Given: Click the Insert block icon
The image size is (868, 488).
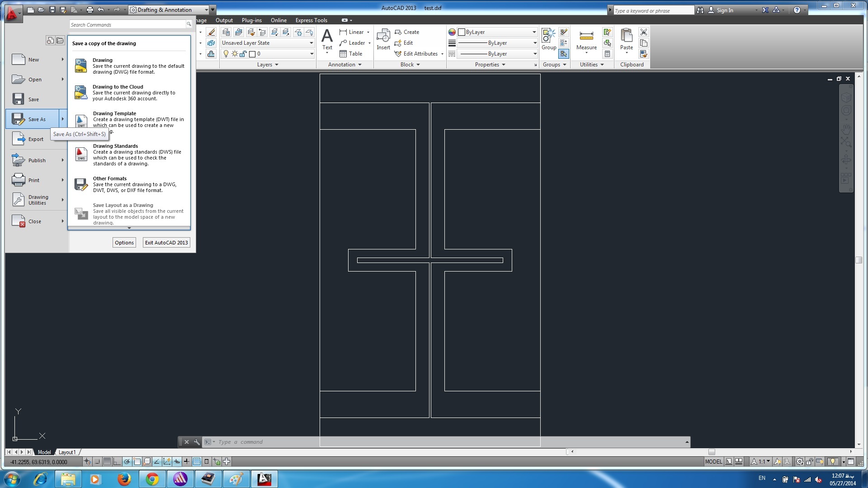Looking at the screenshot, I should tap(383, 39).
